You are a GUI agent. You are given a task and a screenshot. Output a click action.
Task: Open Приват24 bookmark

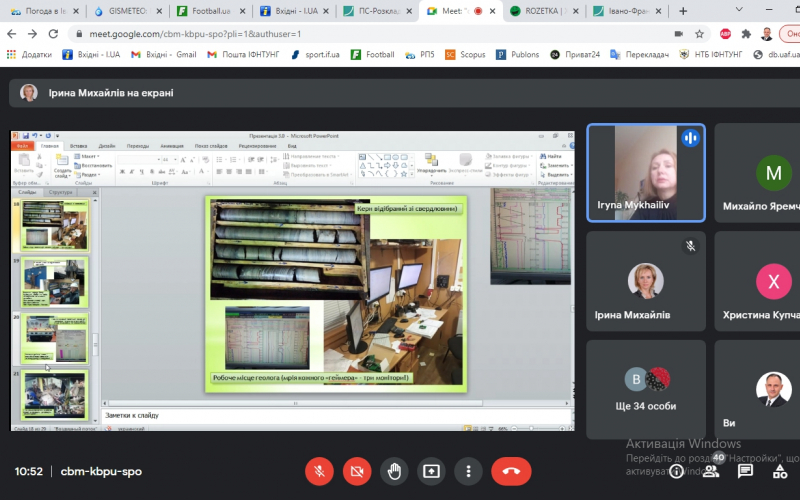(574, 54)
